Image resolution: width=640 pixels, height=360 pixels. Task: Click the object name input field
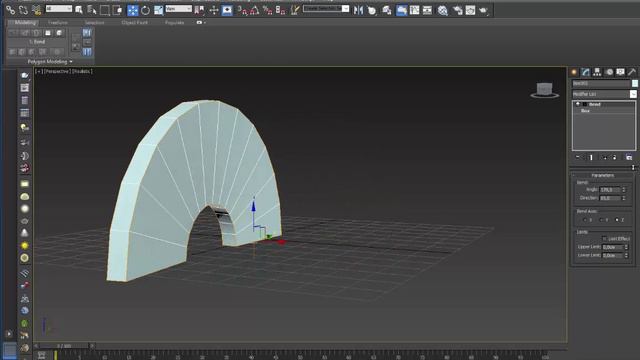point(601,83)
